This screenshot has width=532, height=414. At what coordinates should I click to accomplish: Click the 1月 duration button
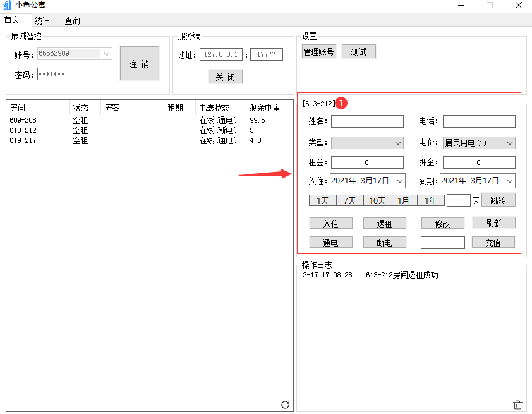(x=404, y=200)
